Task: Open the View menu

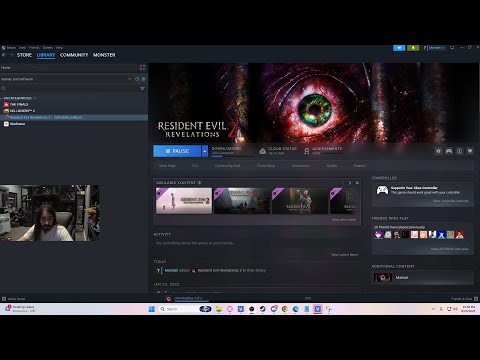Action: tap(22, 48)
